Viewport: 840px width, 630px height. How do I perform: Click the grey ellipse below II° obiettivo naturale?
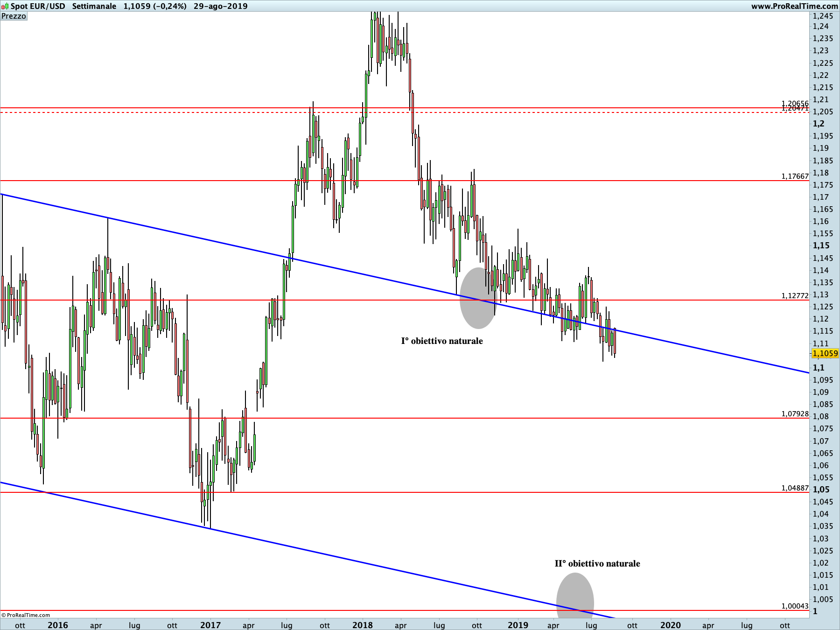pos(575,595)
